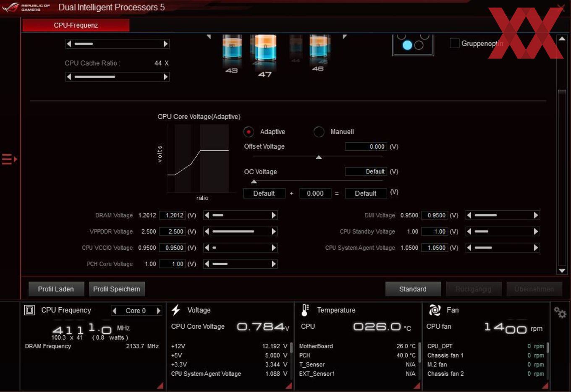
Task: Click the Voltage lightning bolt icon
Action: point(176,310)
